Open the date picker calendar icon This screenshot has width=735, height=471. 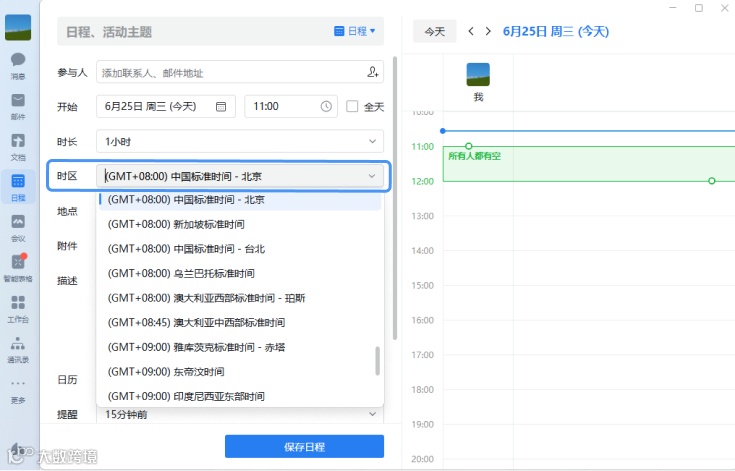click(221, 106)
